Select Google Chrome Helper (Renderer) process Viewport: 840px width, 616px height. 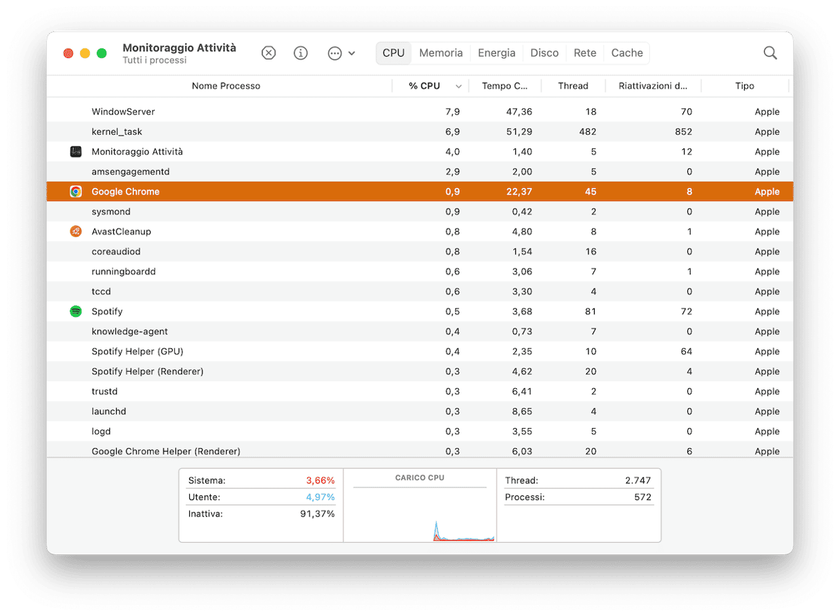click(420, 450)
